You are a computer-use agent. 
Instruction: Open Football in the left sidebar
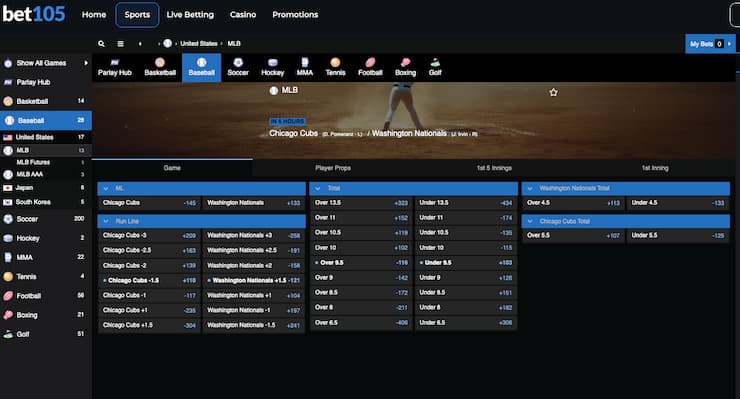45,296
